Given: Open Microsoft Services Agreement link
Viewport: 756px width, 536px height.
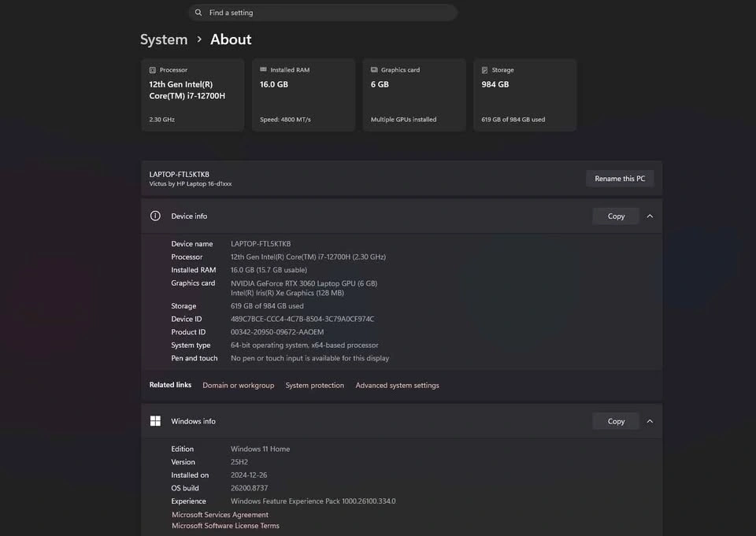Looking at the screenshot, I should point(220,514).
